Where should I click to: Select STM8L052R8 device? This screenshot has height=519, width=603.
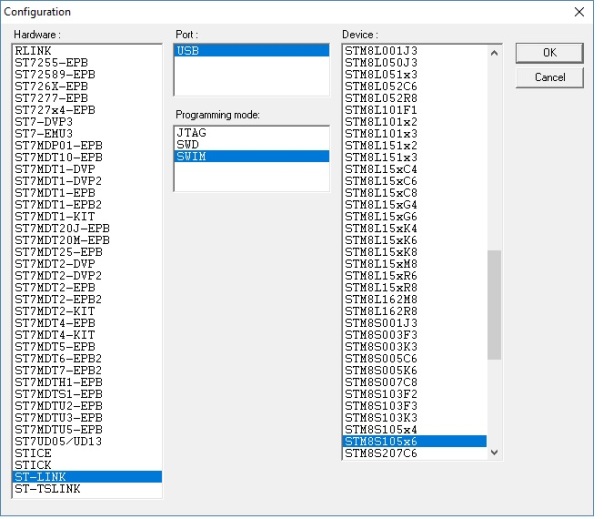click(x=415, y=98)
